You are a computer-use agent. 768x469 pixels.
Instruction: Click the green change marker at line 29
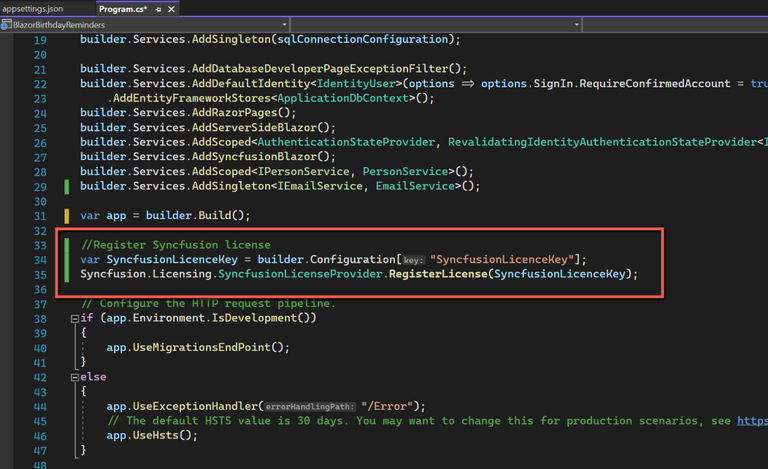[66, 186]
